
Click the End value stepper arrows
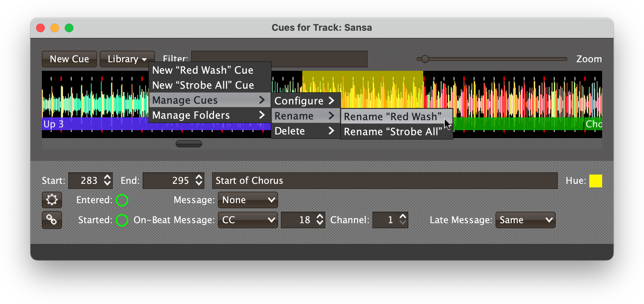(x=199, y=181)
